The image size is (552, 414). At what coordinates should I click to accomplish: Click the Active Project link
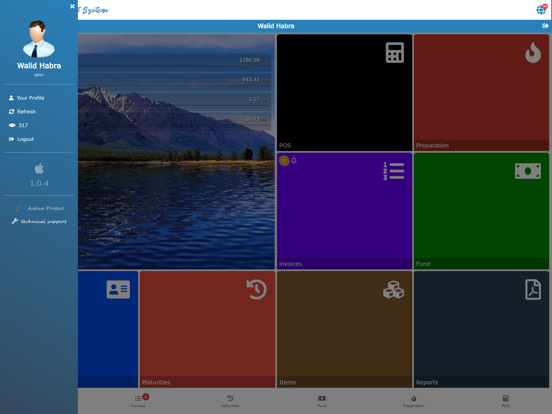click(x=40, y=208)
